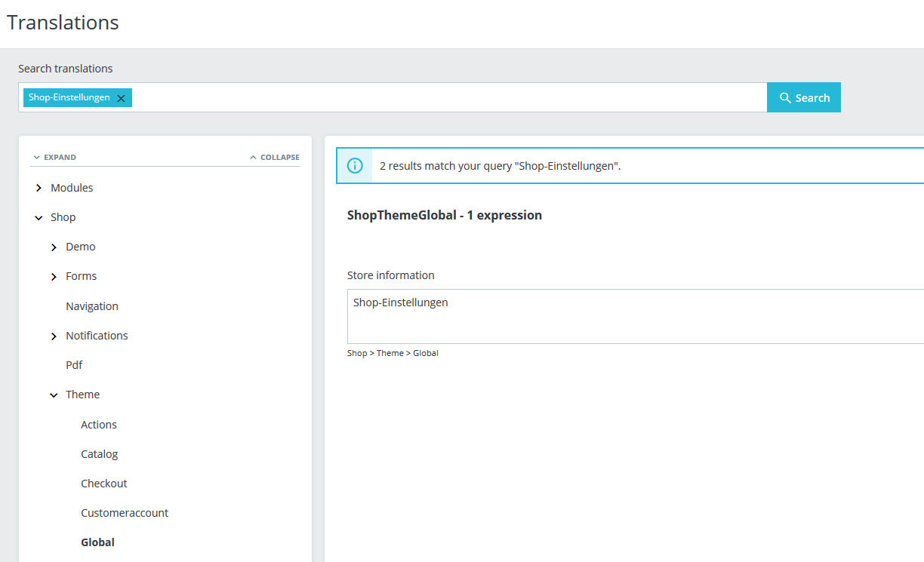Viewport: 924px width, 562px height.
Task: Collapse all tree items with COLLAPSE
Action: click(275, 157)
